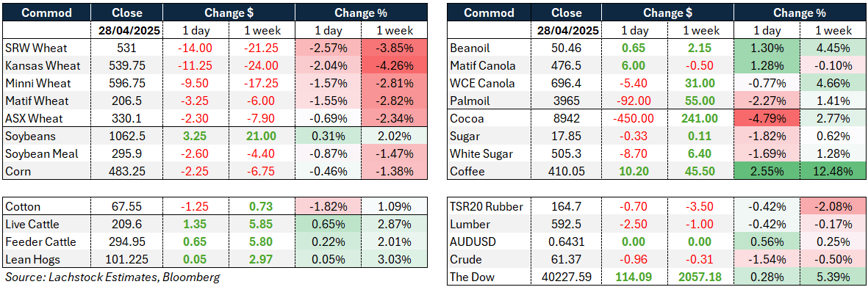The width and height of the screenshot is (868, 287).
Task: Click the Kansas Wheat close value 539.75
Action: 126,66
